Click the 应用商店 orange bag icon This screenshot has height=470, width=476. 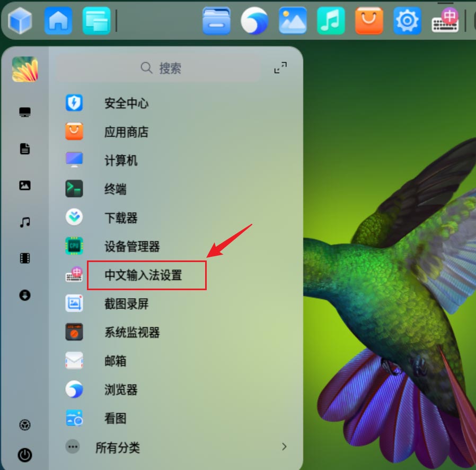click(74, 131)
